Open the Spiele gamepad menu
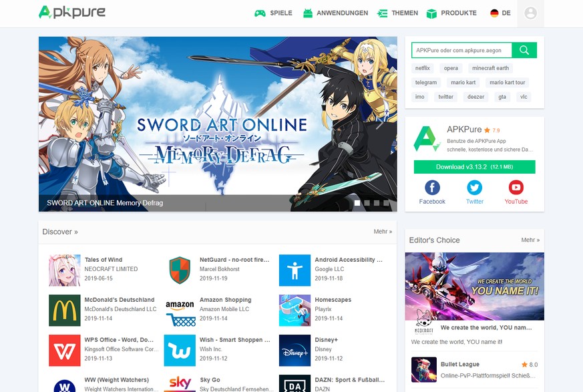 [273, 13]
